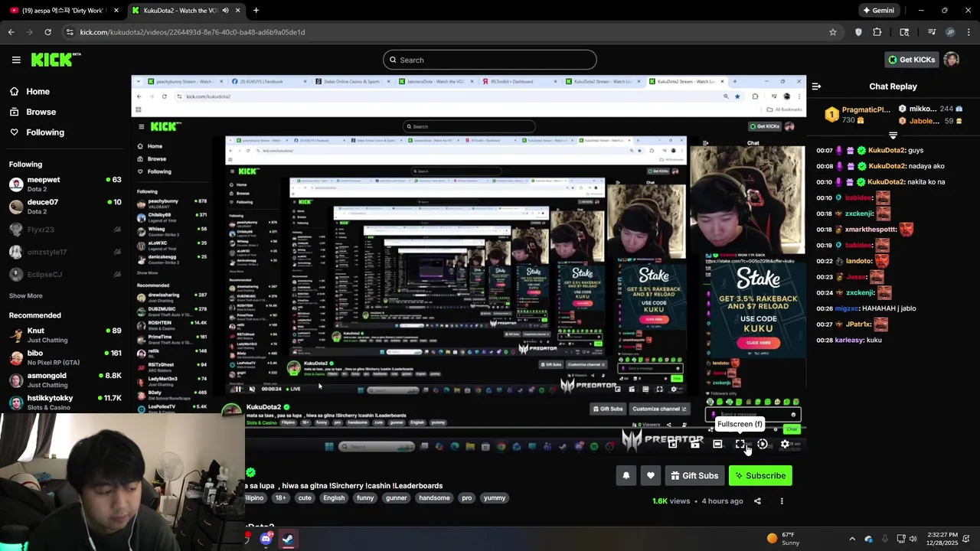980x551 pixels.
Task: Open Following in the Kick sidebar
Action: pos(37,132)
